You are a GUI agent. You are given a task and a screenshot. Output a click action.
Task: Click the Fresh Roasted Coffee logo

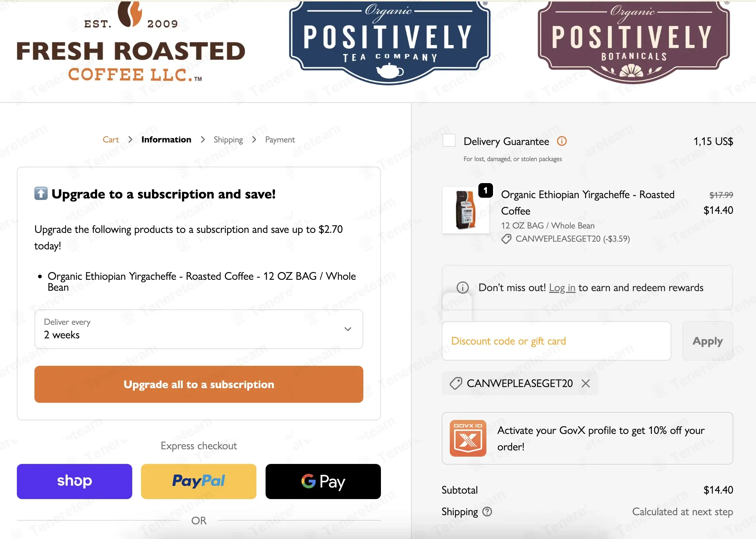coord(131,42)
